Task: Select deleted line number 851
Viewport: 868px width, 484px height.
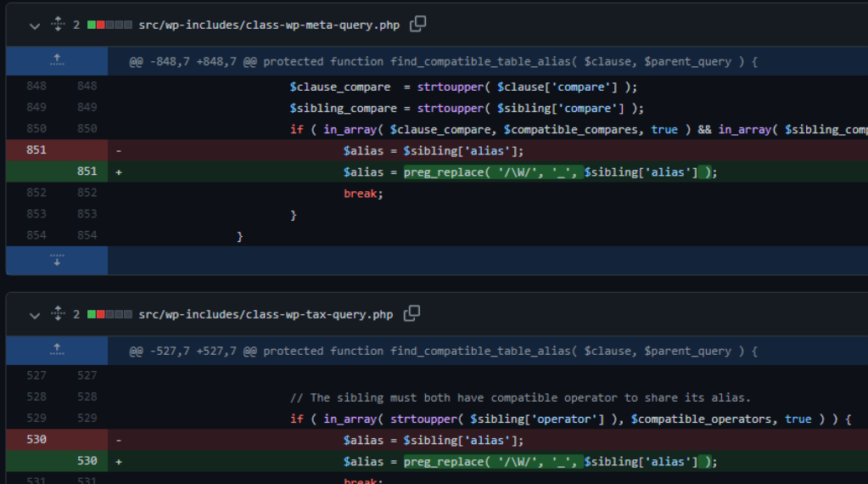Action: point(36,150)
